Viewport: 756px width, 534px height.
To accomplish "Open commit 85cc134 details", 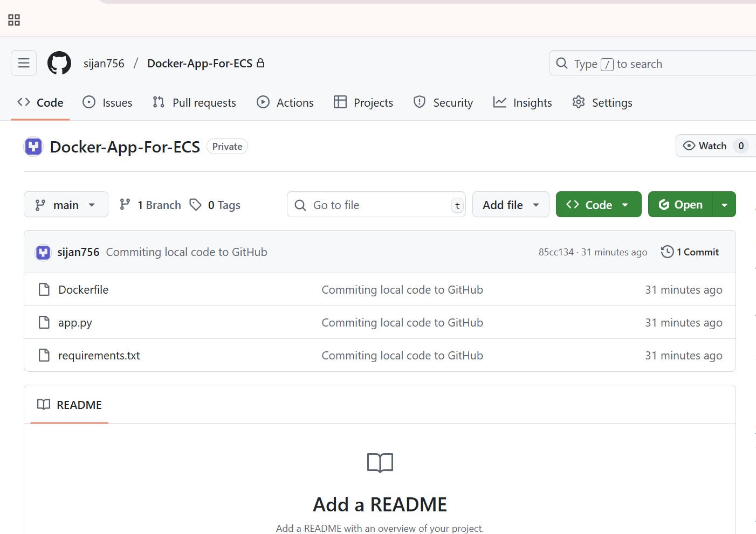I will click(x=556, y=252).
